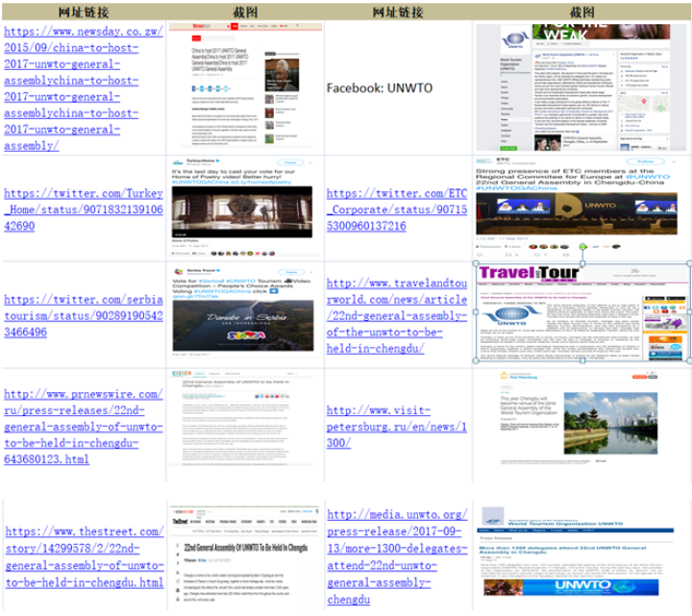Click the 网址链接 header above Facebook: UNWTO
692x616 pixels.
click(398, 12)
